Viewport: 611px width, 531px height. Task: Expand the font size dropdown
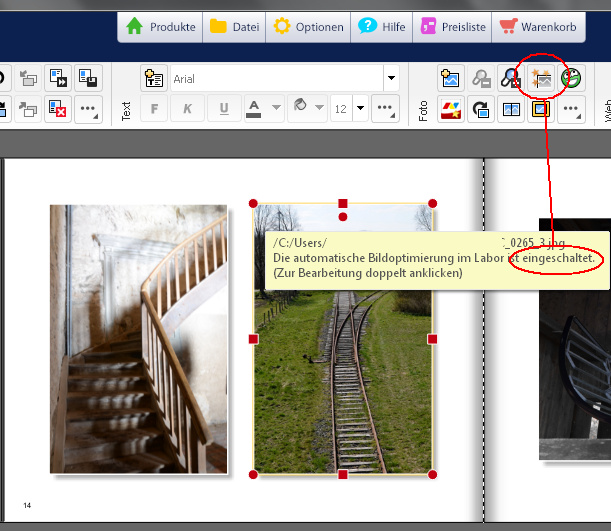pos(360,108)
